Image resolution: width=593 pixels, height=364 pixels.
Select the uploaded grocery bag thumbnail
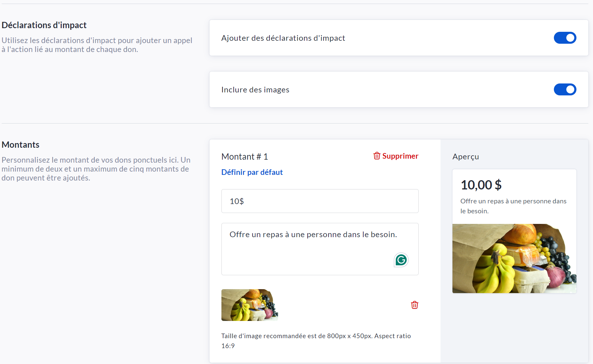point(250,305)
